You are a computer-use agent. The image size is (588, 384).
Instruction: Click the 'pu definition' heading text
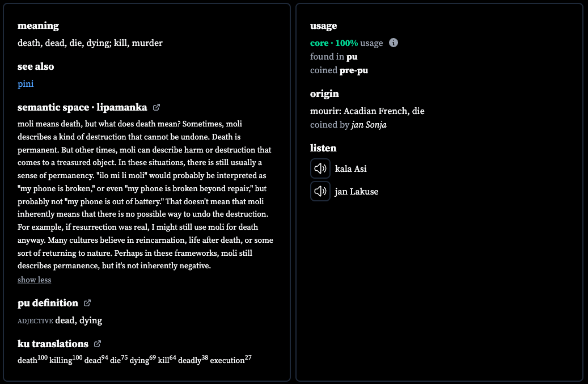tap(48, 303)
